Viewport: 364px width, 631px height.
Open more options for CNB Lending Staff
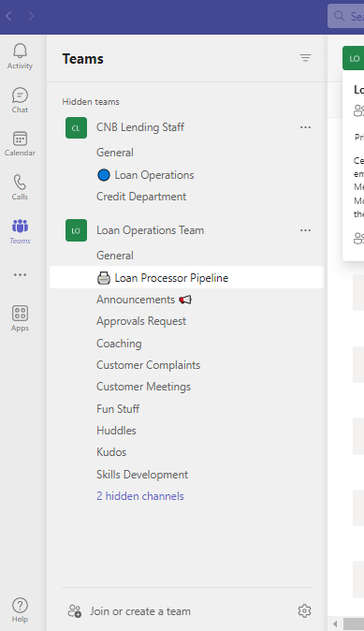306,127
